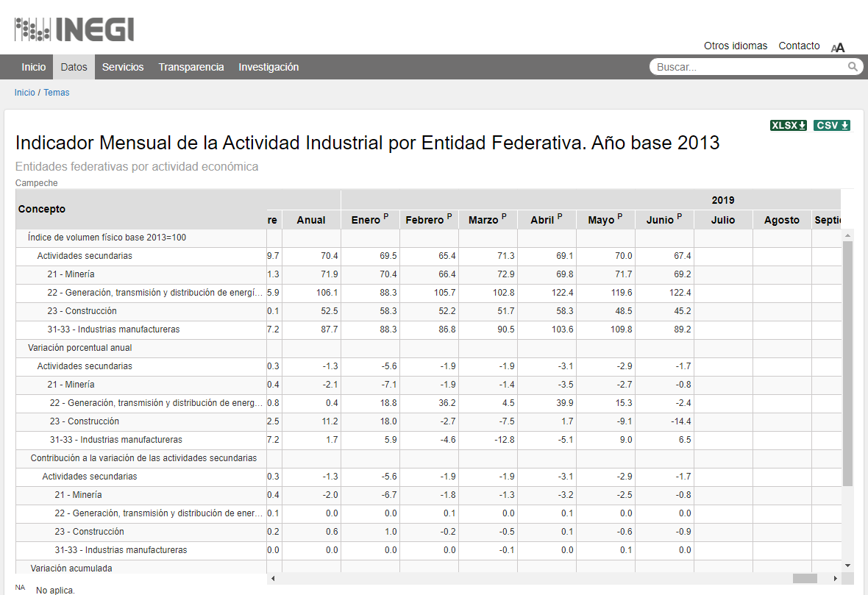
Task: Click the INEGI logo
Action: (74, 29)
